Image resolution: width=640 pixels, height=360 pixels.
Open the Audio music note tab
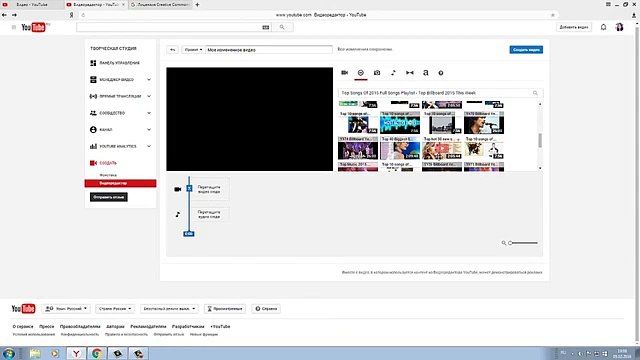393,73
